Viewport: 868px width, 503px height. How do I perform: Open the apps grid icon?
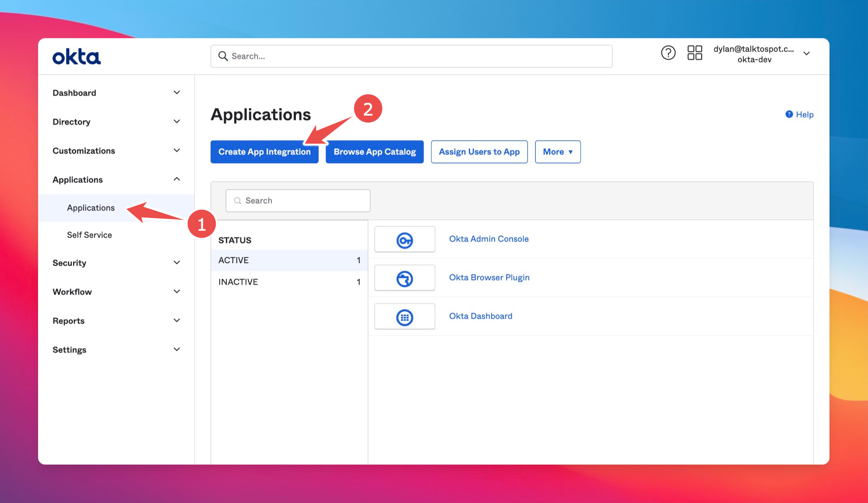(695, 53)
